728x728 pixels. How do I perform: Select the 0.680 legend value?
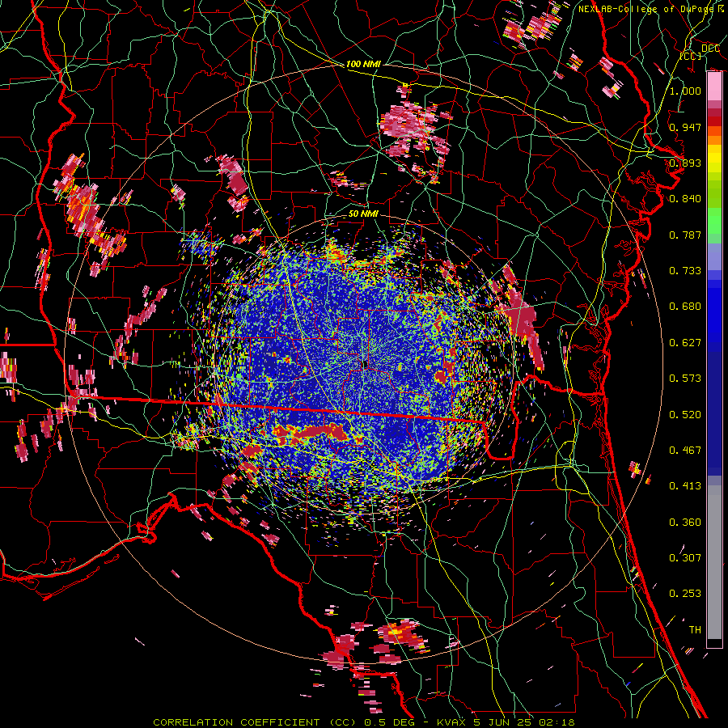pos(685,307)
